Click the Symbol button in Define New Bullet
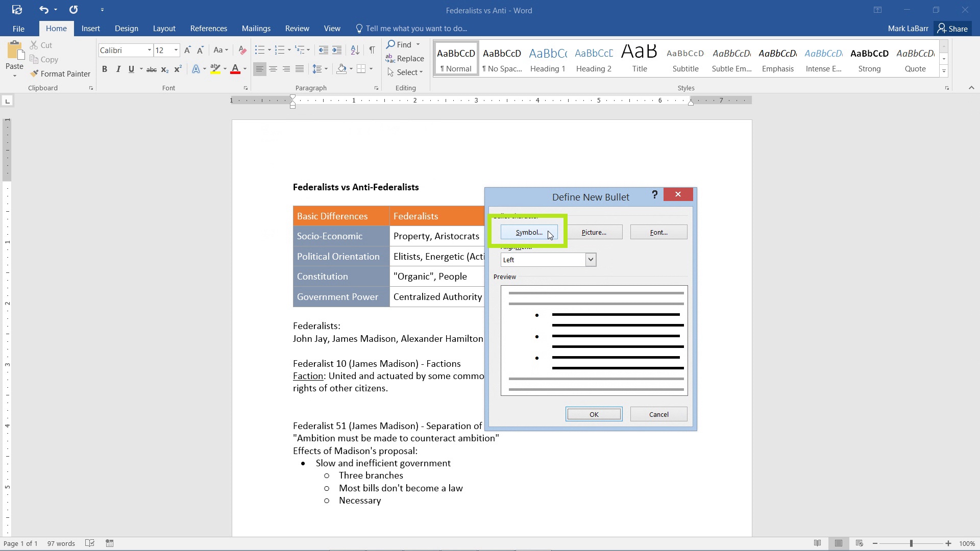The image size is (980, 551). click(x=528, y=232)
